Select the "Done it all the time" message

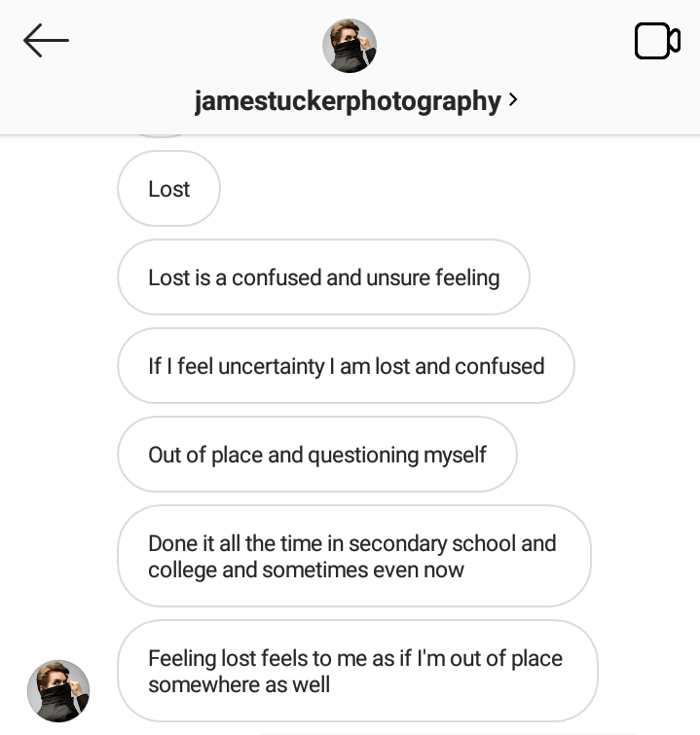tap(353, 556)
